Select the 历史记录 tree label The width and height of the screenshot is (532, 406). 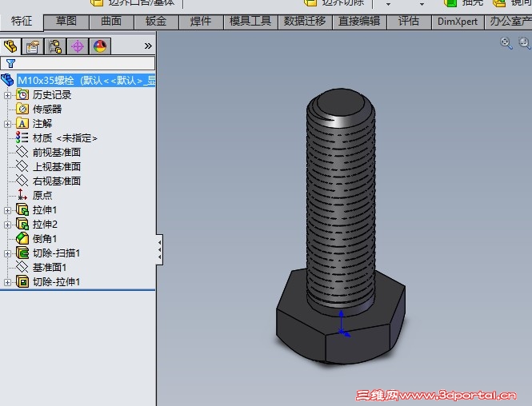[x=52, y=95]
